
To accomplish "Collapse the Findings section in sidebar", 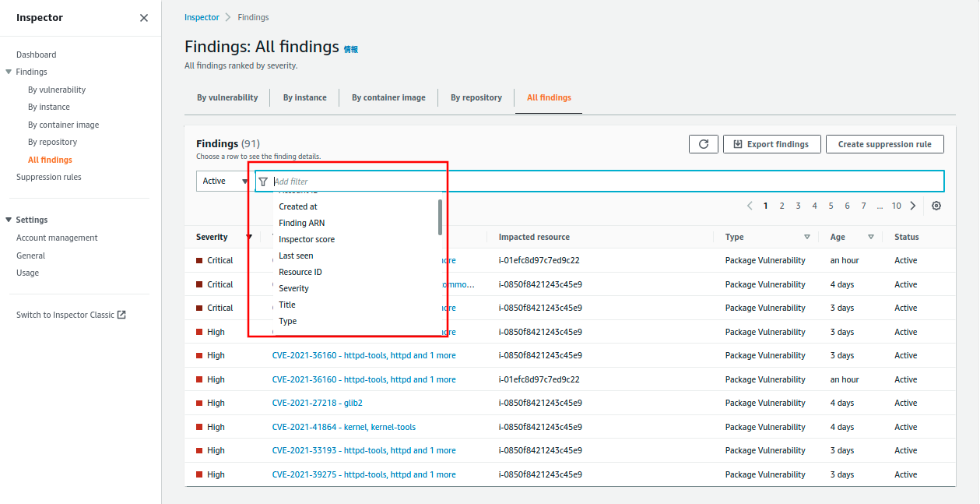I will [9, 72].
